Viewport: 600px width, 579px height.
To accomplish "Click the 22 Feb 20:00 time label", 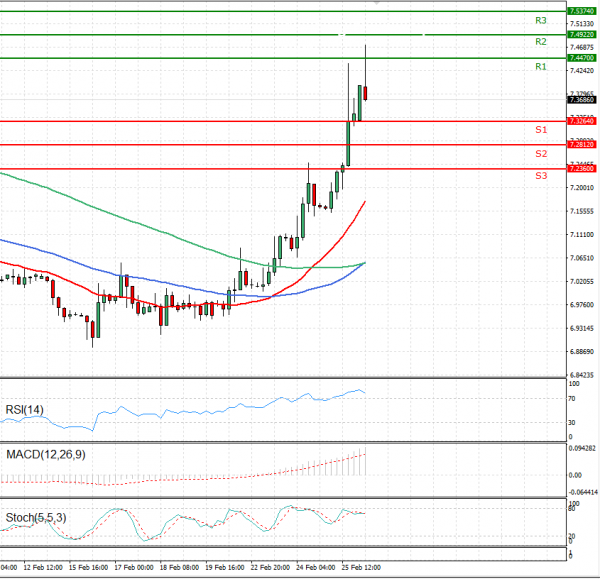I will tap(270, 568).
